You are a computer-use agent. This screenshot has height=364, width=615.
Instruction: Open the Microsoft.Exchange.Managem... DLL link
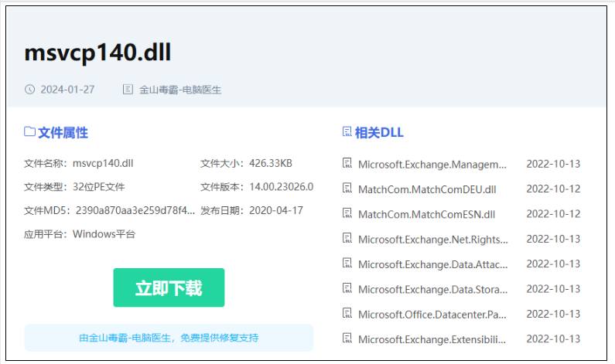432,165
